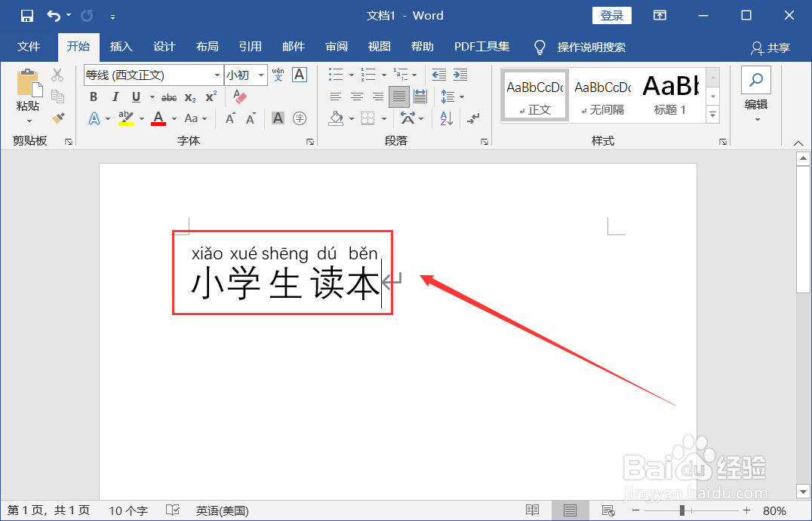Image resolution: width=812 pixels, height=521 pixels.
Task: Click the character shading icon
Action: point(278,118)
